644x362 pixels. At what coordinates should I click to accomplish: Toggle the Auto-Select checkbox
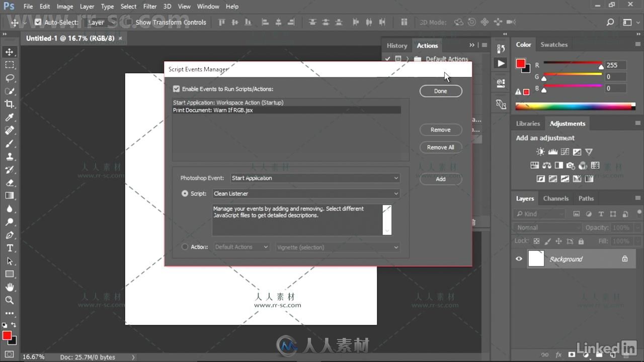click(x=38, y=22)
